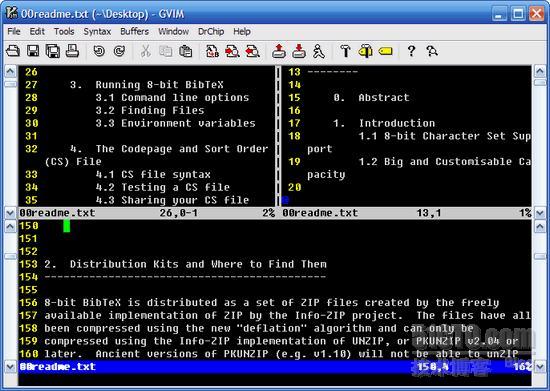This screenshot has height=391, width=550.
Task: Click the green cursor block on line 150
Action: coord(67,226)
